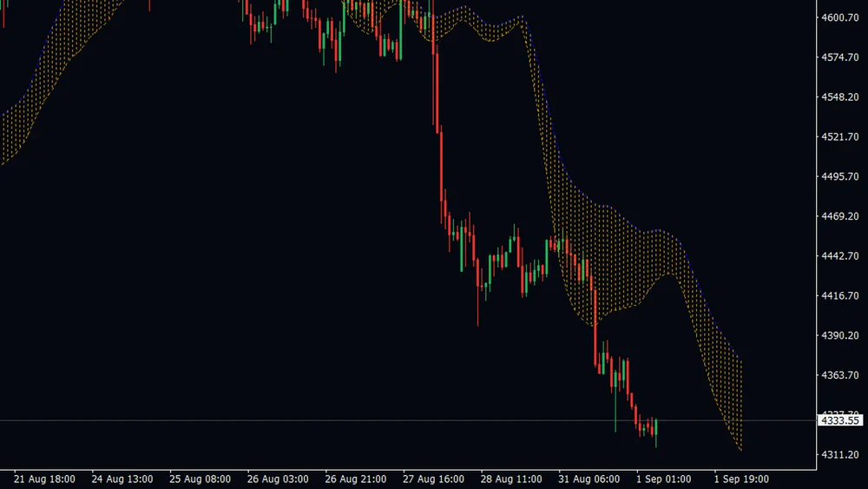Select price level 4574.70 on the axis
This screenshot has height=489, width=868.
pyautogui.click(x=839, y=57)
